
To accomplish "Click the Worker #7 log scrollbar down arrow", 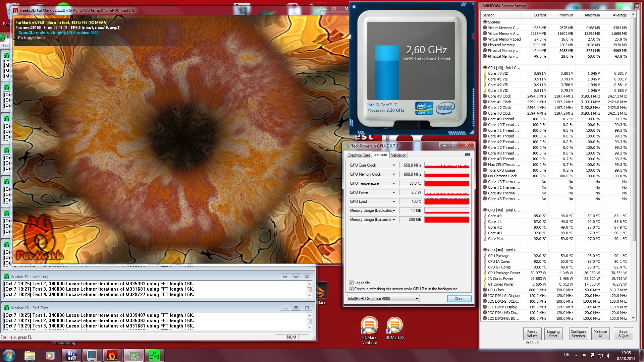I will click(x=309, y=296).
